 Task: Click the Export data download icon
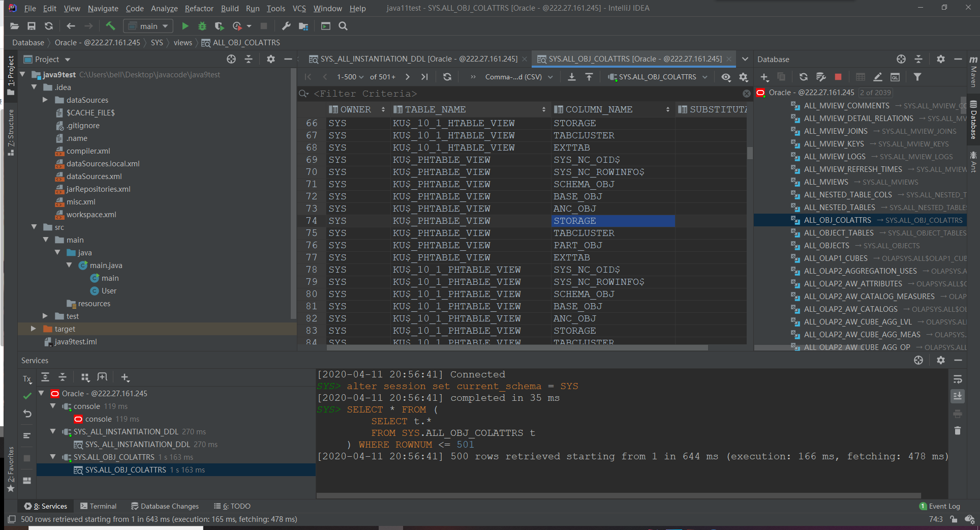[x=572, y=77]
